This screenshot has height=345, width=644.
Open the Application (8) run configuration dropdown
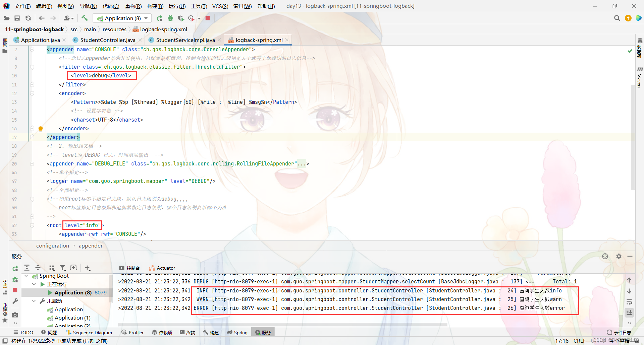[x=122, y=18]
